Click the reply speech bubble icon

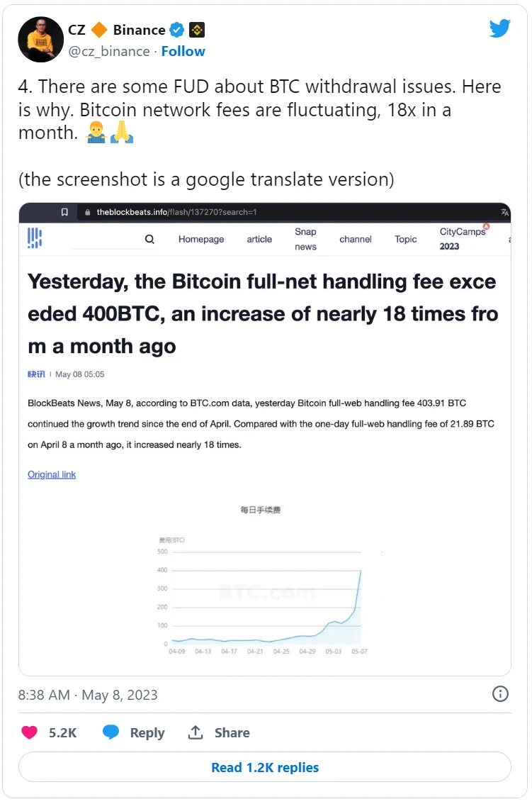click(111, 732)
